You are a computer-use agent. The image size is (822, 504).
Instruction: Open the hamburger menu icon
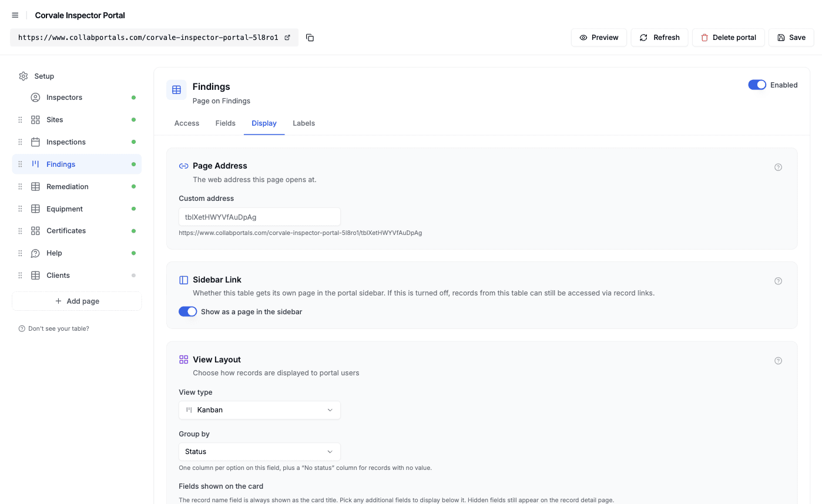click(15, 15)
